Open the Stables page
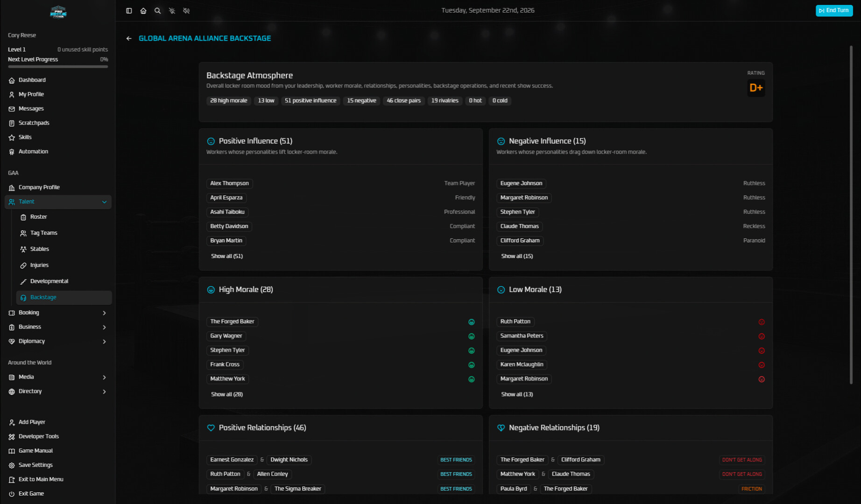The image size is (861, 504). 64,249
